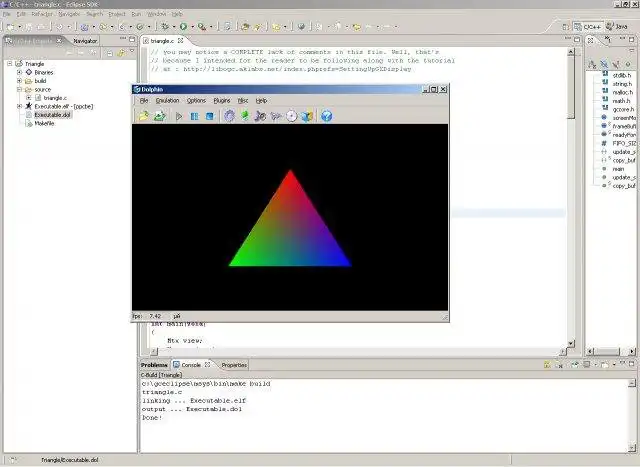
Task: Open the Eclipse Navigate menu
Action: 69,14
